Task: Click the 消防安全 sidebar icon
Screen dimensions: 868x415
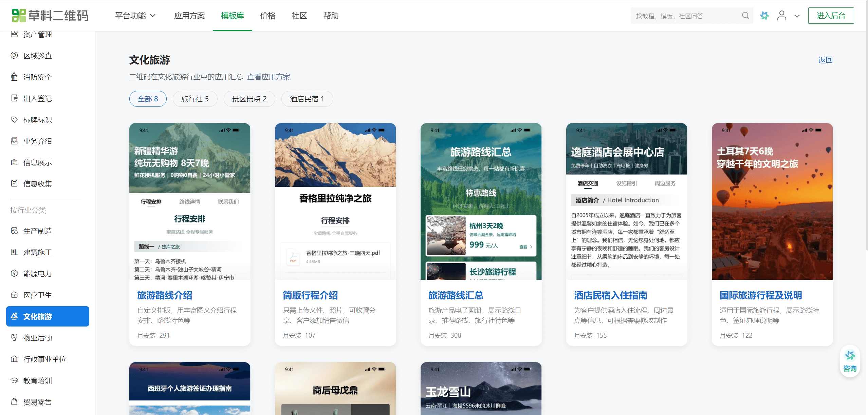Action: pyautogui.click(x=14, y=77)
